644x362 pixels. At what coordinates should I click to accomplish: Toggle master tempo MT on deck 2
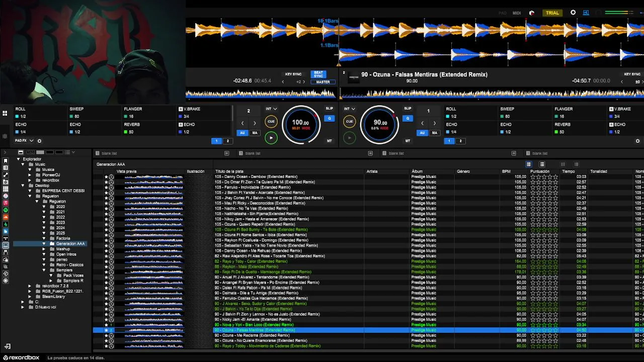point(408,141)
